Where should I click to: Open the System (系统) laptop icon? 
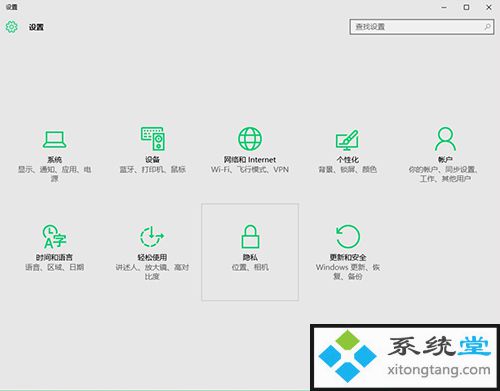[x=54, y=139]
